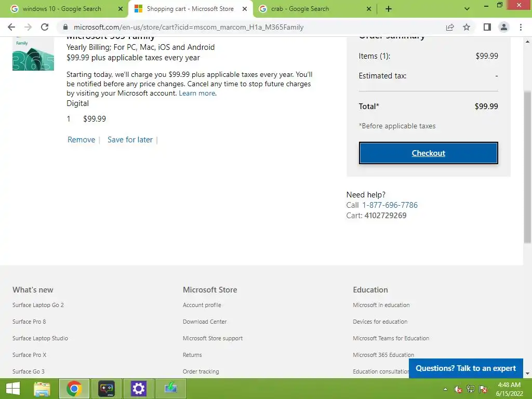
Task: Open Microsoft Store support link
Action: (x=212, y=338)
